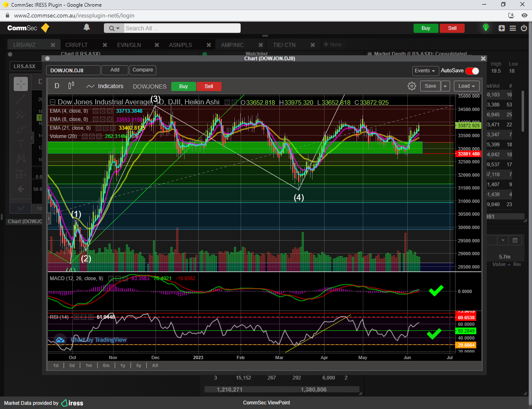Open the Load dropdown
532x409 pixels.
(467, 86)
